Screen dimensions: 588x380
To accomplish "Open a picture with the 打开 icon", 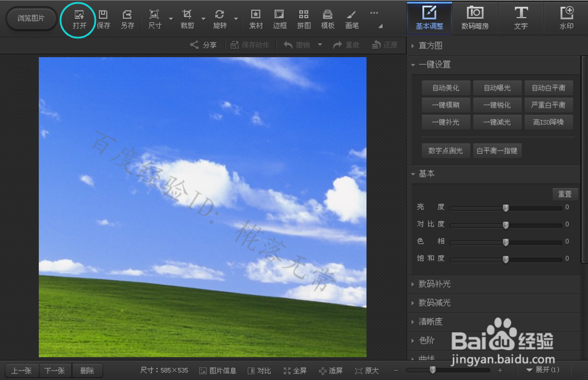I will [79, 19].
